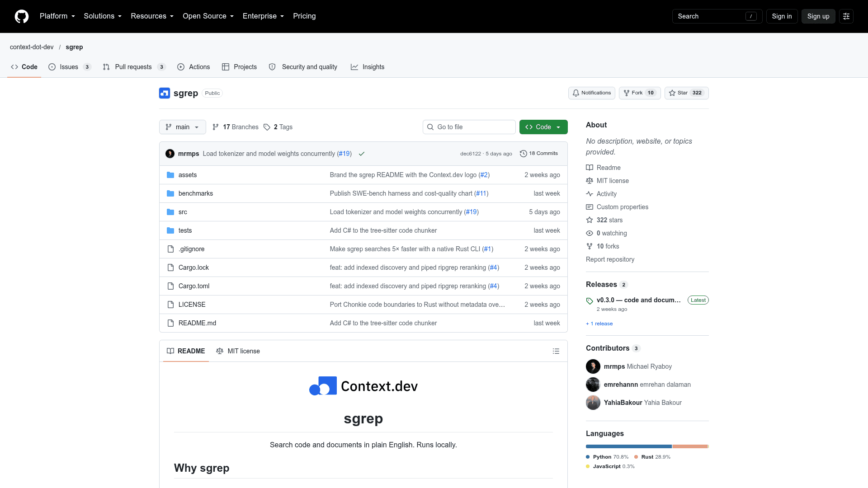Viewport: 868px width, 488px height.
Task: Click the top Search box
Action: [x=717, y=16]
